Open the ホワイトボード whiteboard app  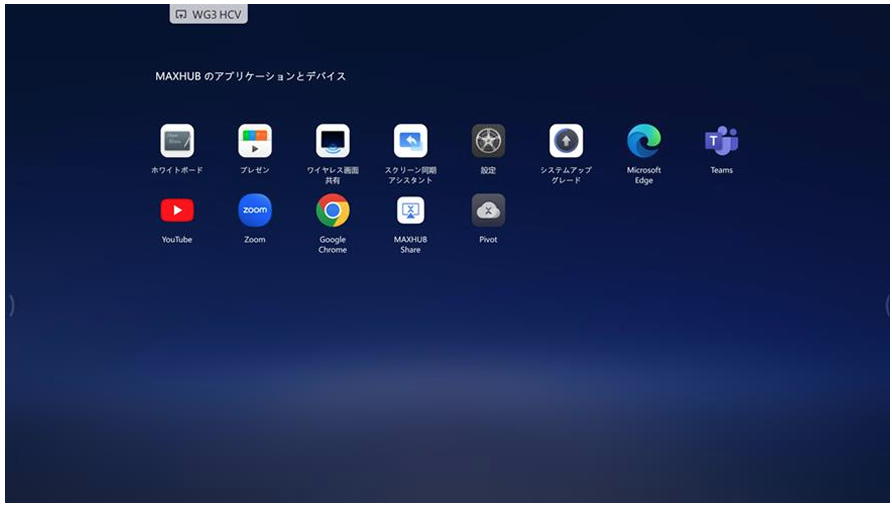tap(177, 140)
